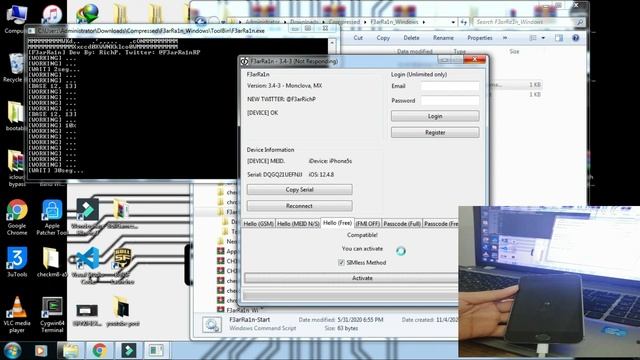This screenshot has height=360, width=640.
Task: Open the icloud bypass archive icon
Action: [16, 168]
